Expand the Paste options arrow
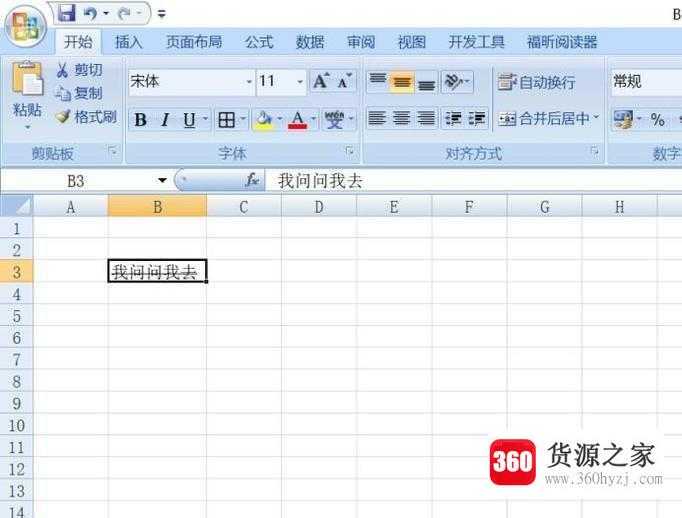Screen dimensions: 682x518 pos(27,127)
